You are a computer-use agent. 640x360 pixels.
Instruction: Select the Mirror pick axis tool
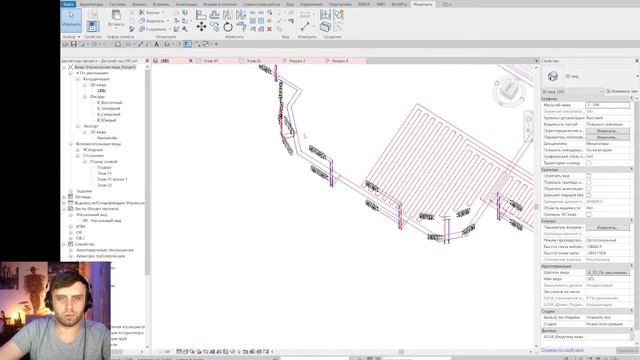(228, 15)
